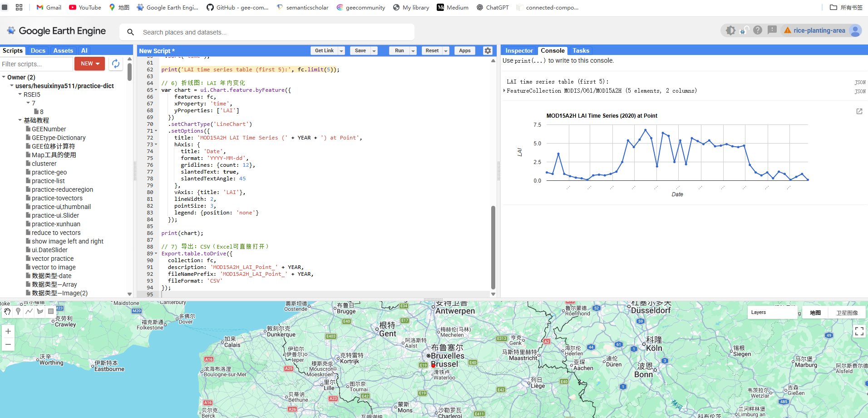Refresh the scripts repository list

tap(116, 64)
